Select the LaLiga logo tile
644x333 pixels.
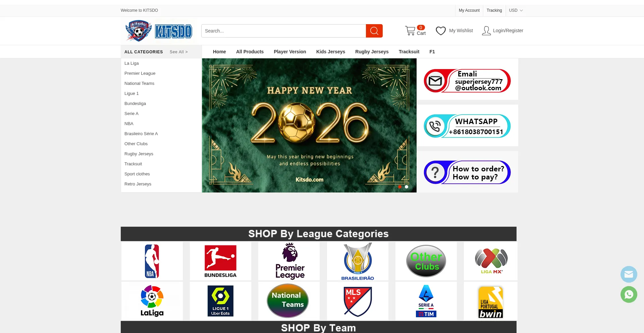[152, 301]
